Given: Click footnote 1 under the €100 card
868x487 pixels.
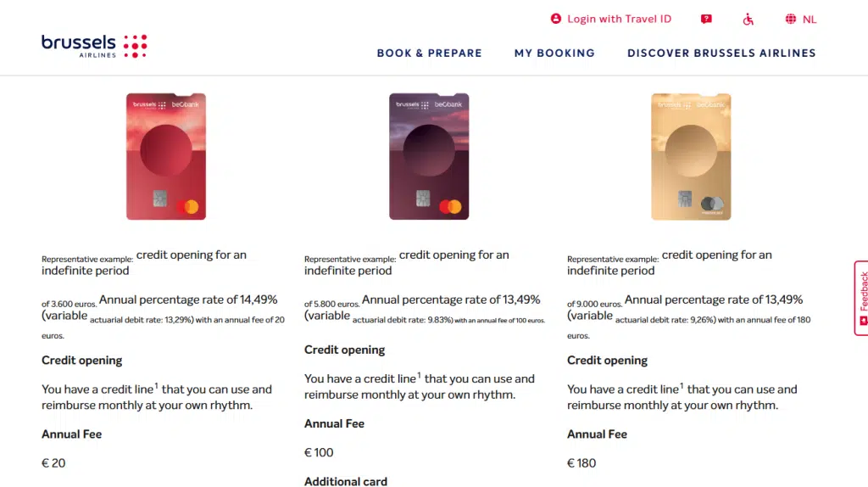Looking at the screenshot, I should (x=419, y=375).
